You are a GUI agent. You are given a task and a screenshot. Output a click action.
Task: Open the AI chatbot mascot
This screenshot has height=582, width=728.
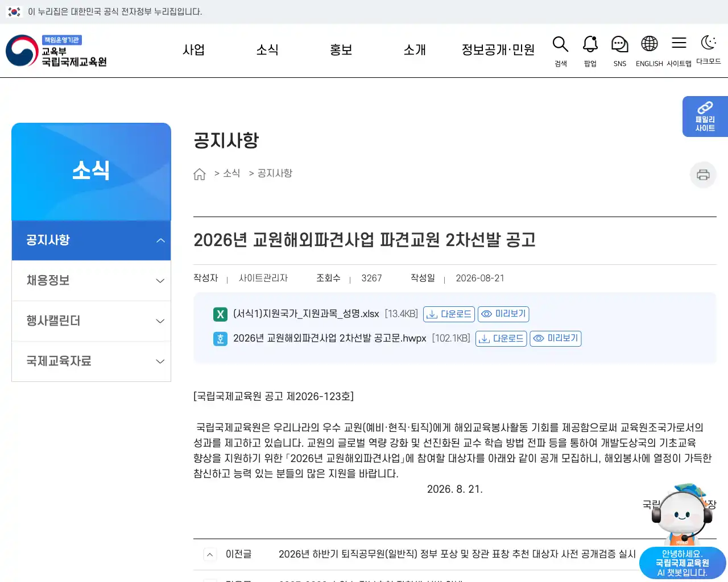tap(682, 531)
